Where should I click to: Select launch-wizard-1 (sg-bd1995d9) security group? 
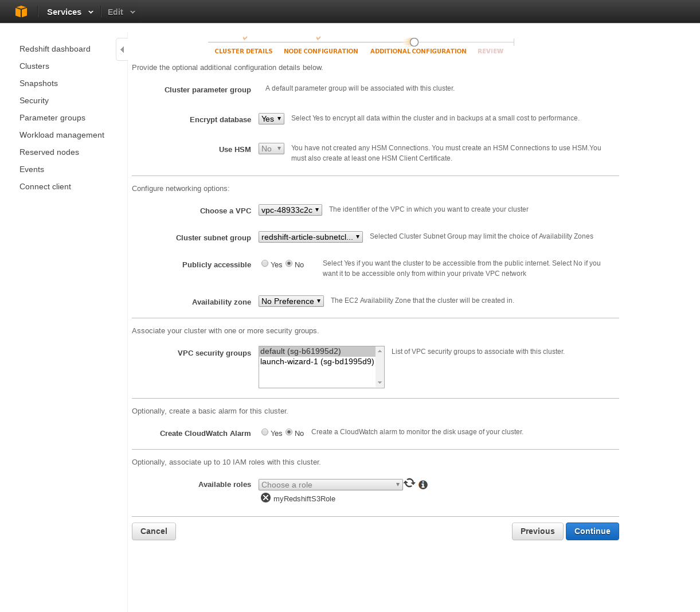[x=317, y=361]
